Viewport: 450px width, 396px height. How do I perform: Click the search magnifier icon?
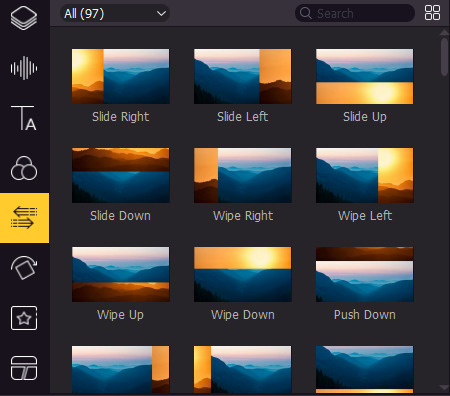pyautogui.click(x=305, y=13)
